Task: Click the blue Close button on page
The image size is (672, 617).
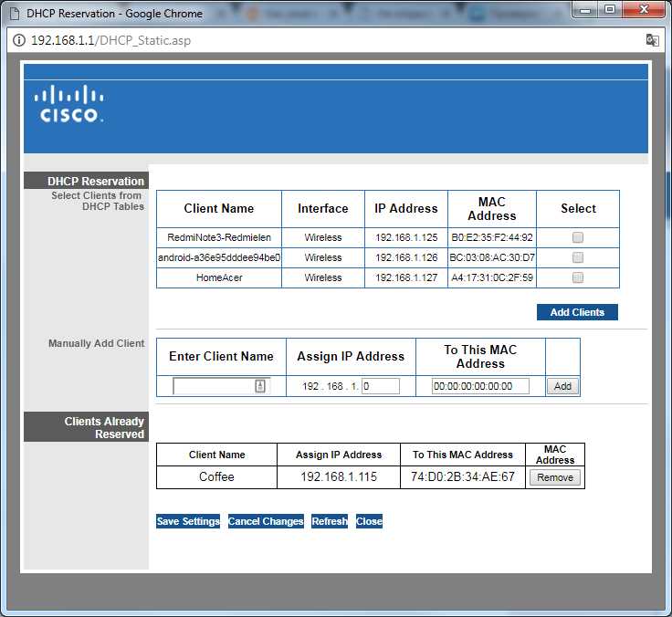Action: click(x=369, y=521)
